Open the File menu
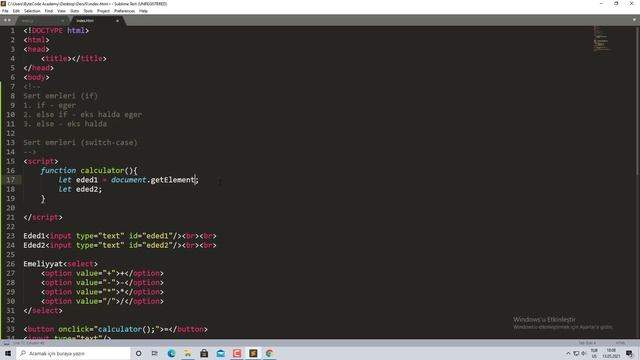The image size is (640, 360). click(5, 11)
